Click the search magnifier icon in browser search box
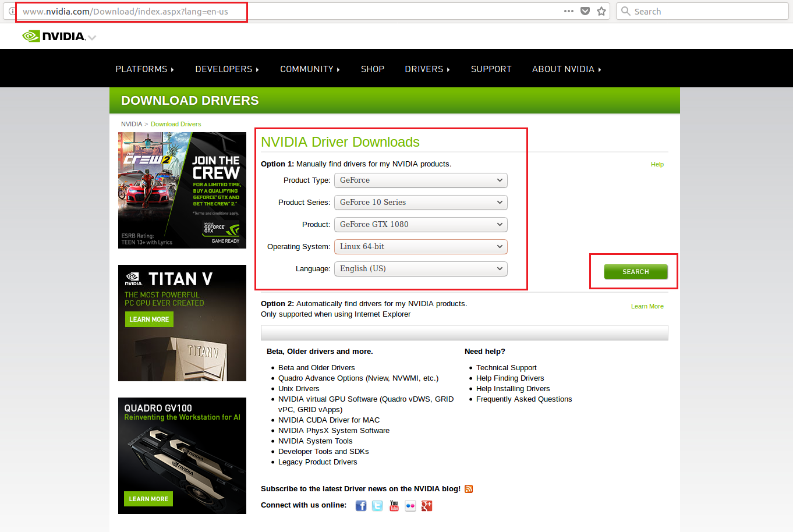This screenshot has width=793, height=532. click(626, 11)
